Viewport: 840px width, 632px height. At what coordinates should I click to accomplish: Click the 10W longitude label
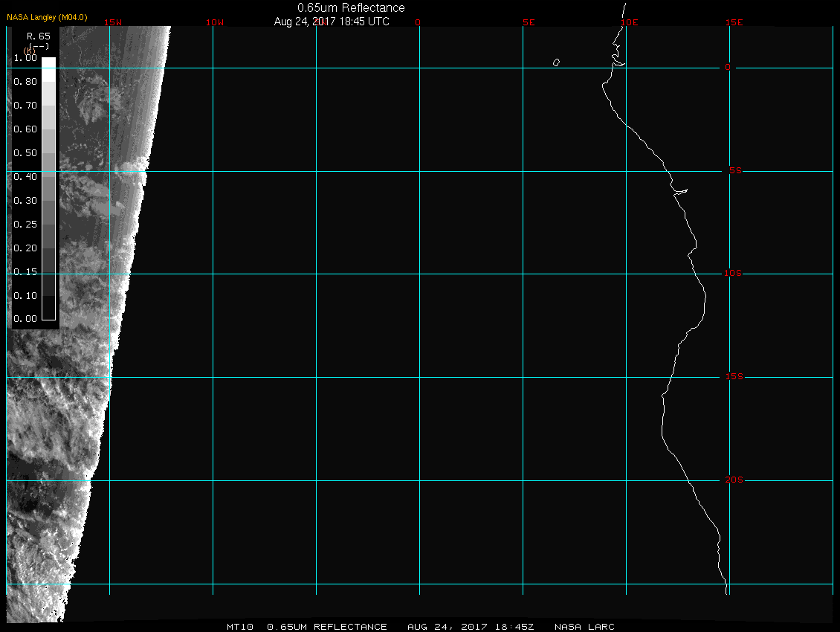pyautogui.click(x=214, y=22)
